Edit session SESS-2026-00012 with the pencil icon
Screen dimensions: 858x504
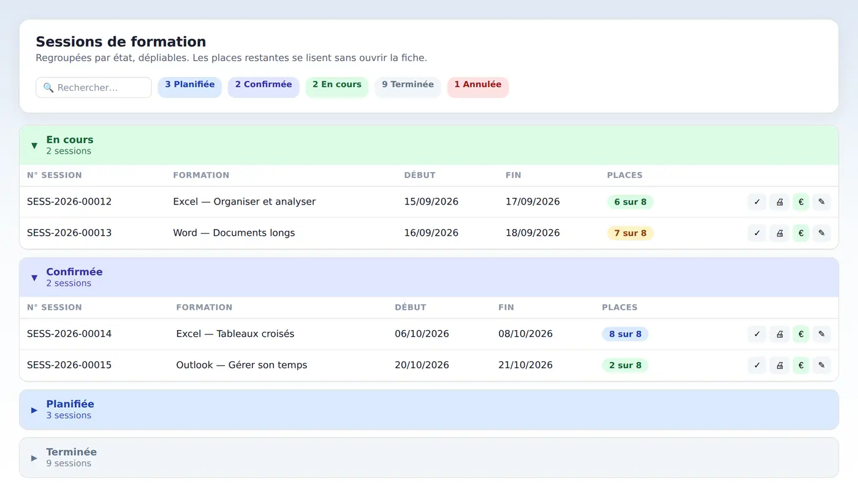822,202
